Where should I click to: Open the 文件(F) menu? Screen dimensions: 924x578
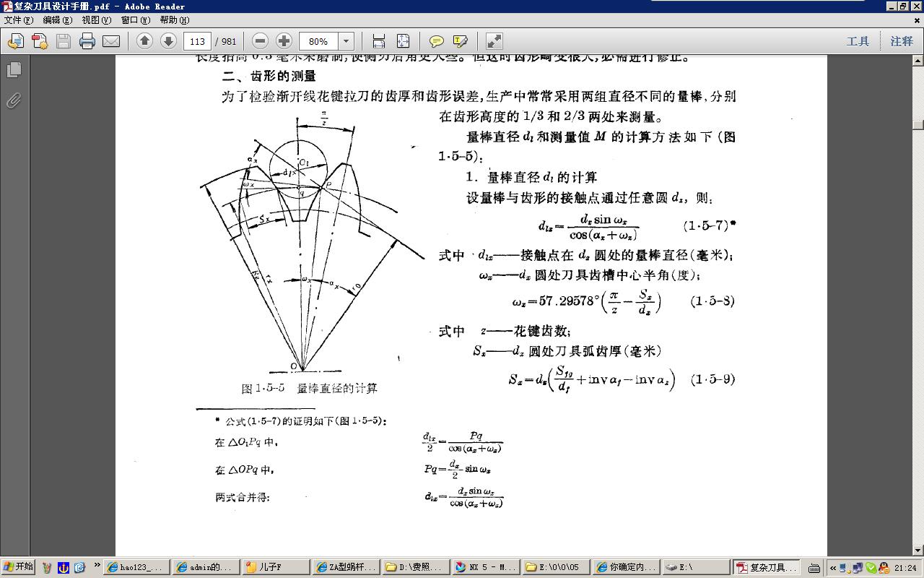click(19, 20)
